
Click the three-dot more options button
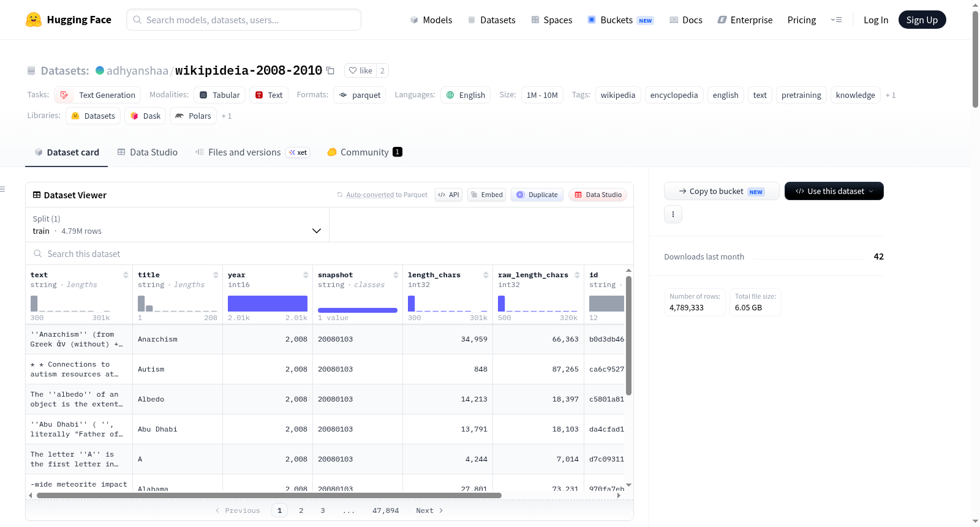673,214
